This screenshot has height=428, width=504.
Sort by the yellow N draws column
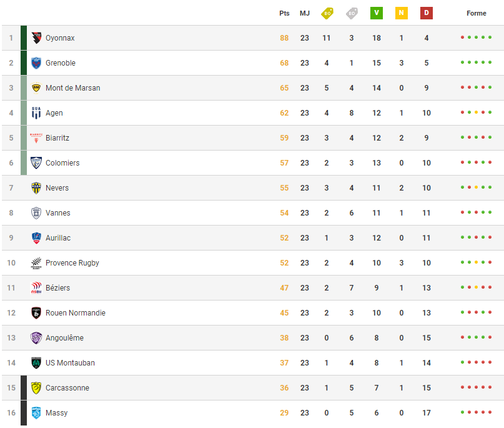(402, 13)
